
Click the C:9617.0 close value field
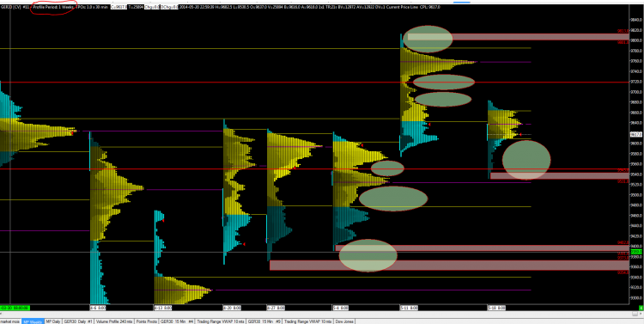coord(118,8)
